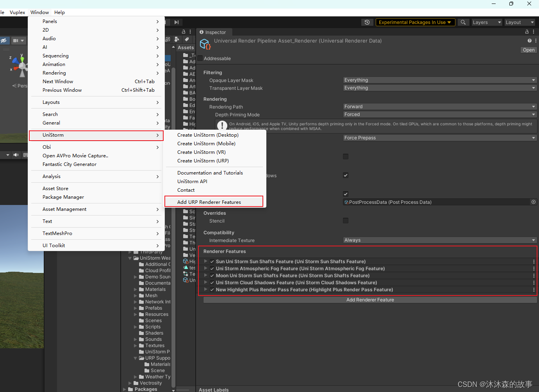Click Search by Label tag icon
The width and height of the screenshot is (539, 392).
[x=187, y=39]
